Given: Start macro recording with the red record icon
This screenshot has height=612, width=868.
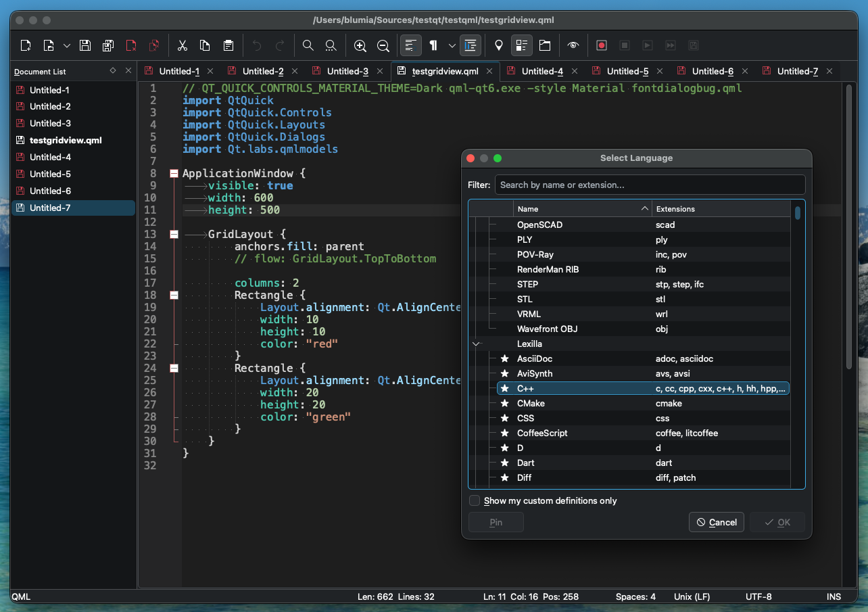Looking at the screenshot, I should 602,45.
